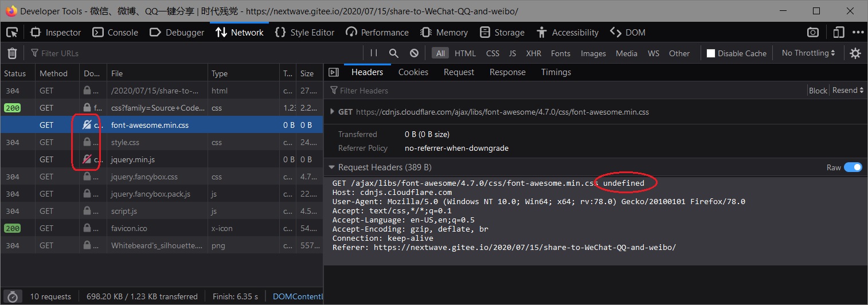Switch to the Console tab

[x=115, y=32]
